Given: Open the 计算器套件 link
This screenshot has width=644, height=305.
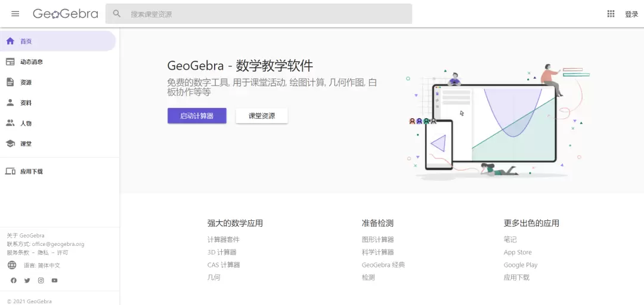Looking at the screenshot, I should (224, 240).
